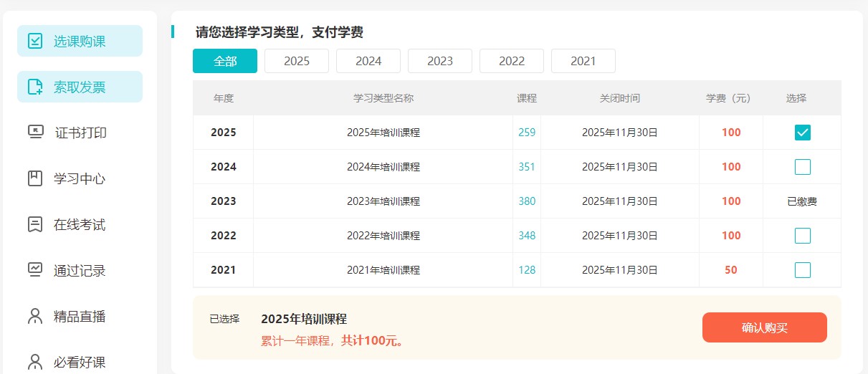Click the 已缴费 status text
868x374 pixels.
click(802, 201)
